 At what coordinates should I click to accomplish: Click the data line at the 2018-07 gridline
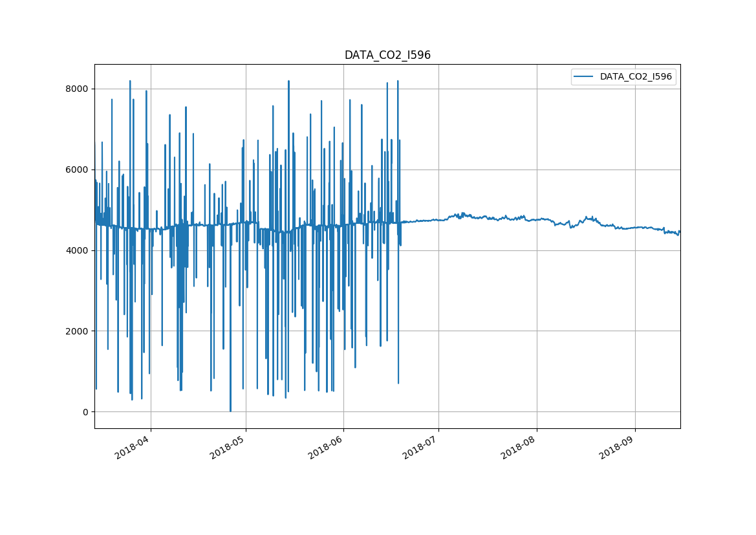[438, 220]
